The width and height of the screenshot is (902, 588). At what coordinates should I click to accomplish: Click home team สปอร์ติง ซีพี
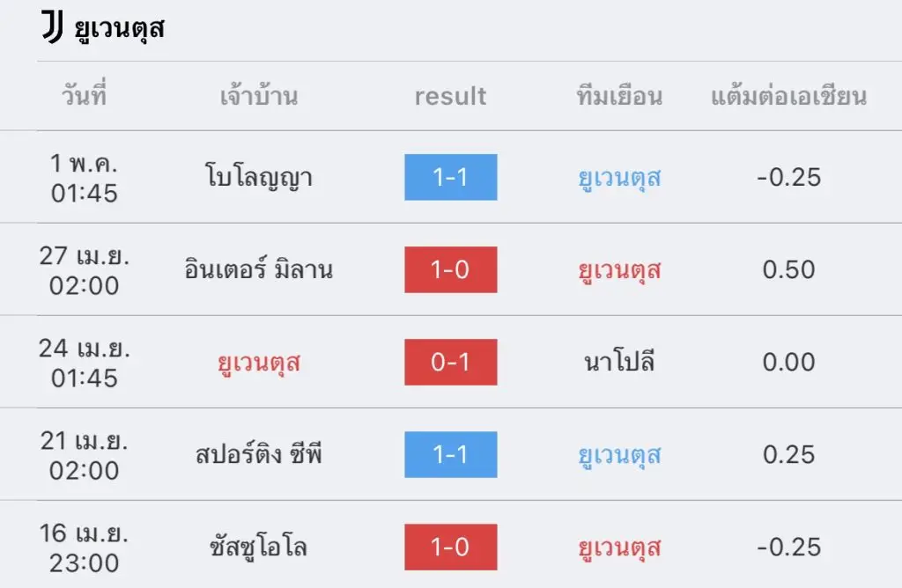coord(259,454)
